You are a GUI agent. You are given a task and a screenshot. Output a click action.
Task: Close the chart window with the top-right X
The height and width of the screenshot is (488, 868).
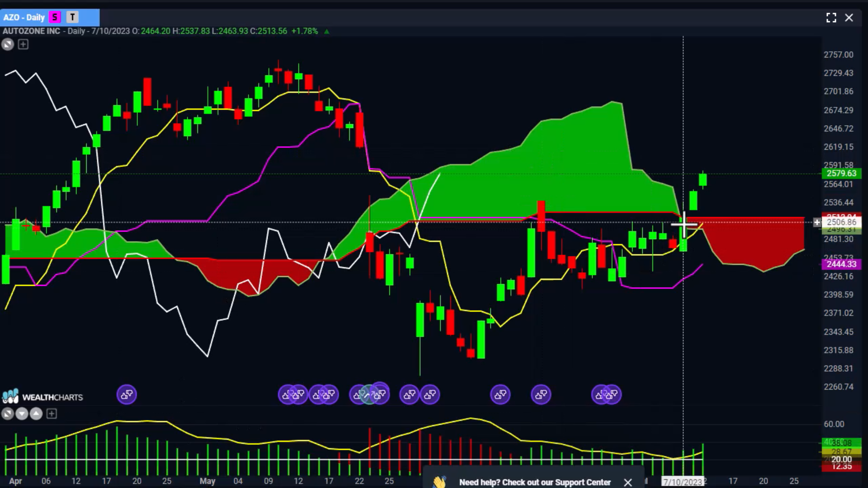849,18
